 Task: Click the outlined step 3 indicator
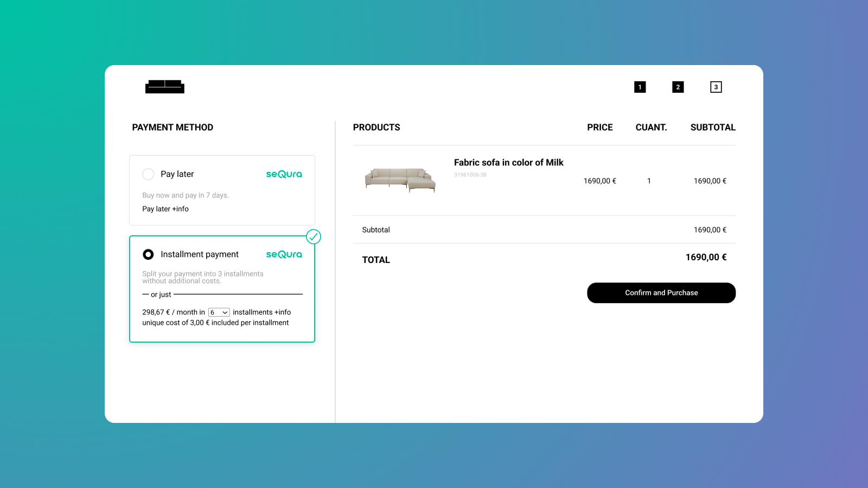pyautogui.click(x=716, y=87)
